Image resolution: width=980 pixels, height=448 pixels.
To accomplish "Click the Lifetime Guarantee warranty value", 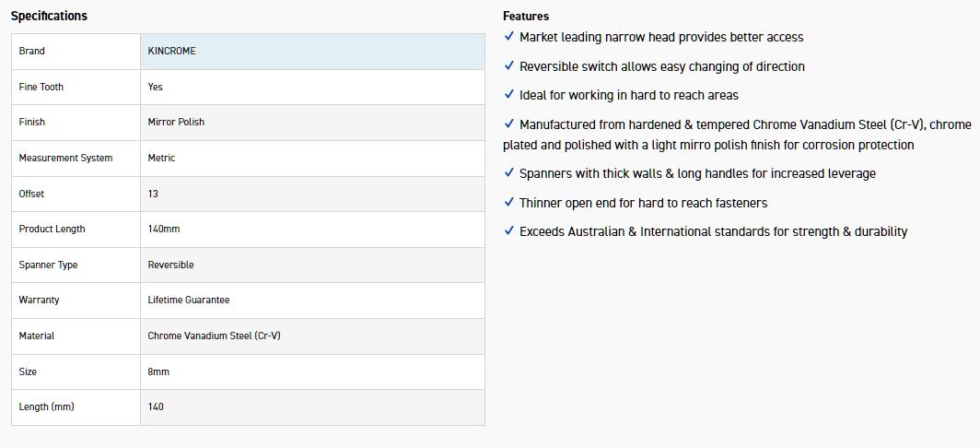I will pos(189,301).
